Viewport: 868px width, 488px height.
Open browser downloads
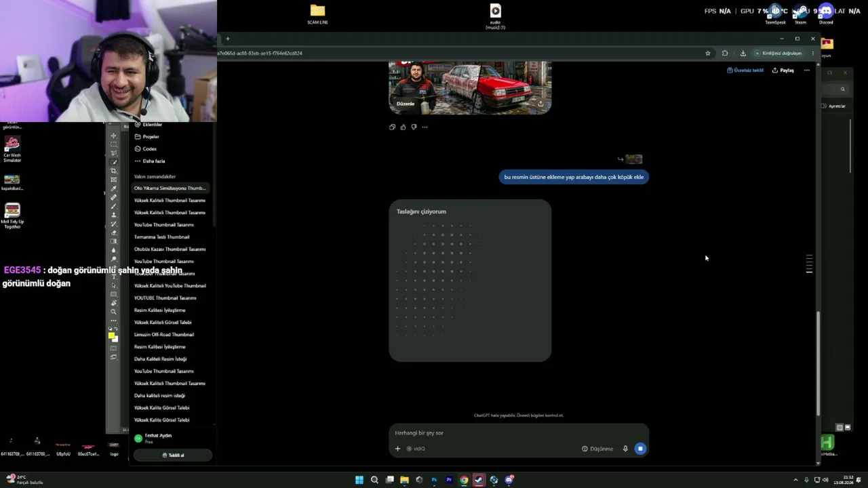click(743, 53)
